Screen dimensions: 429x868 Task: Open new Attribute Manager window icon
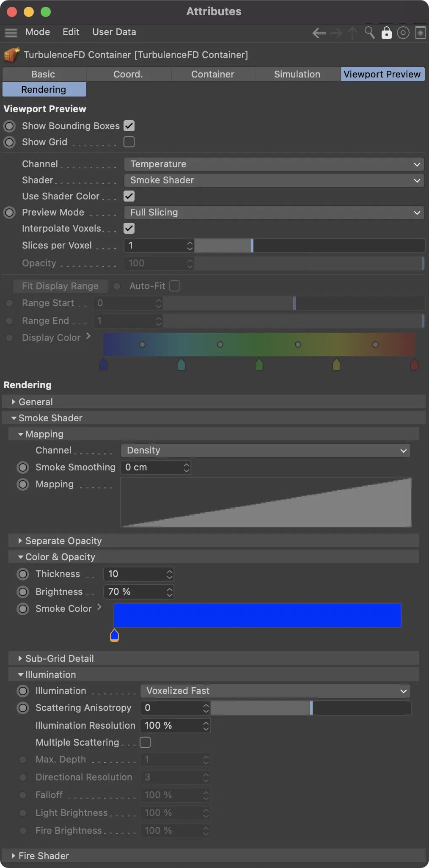click(420, 33)
